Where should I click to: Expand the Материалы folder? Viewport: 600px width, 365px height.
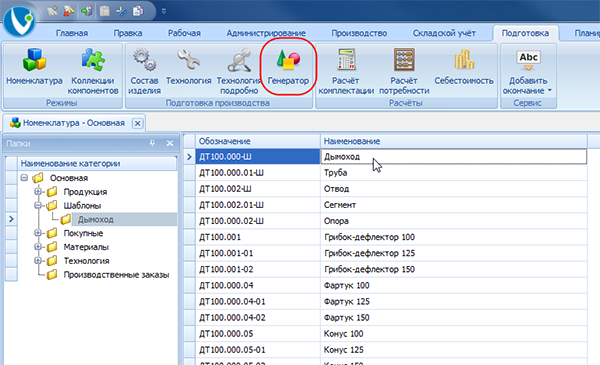(x=38, y=247)
